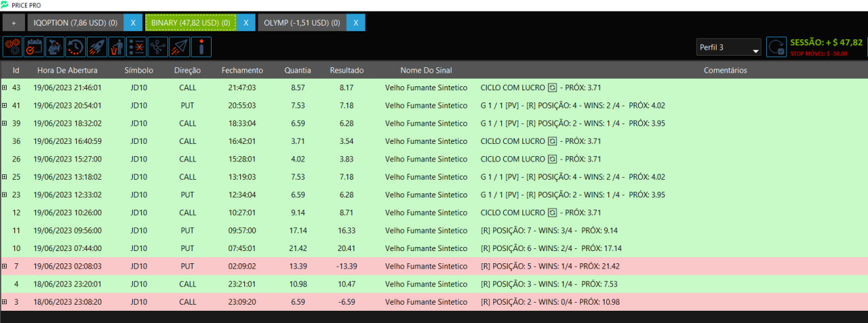
Task: Click the list with X filter icon
Action: (138, 47)
